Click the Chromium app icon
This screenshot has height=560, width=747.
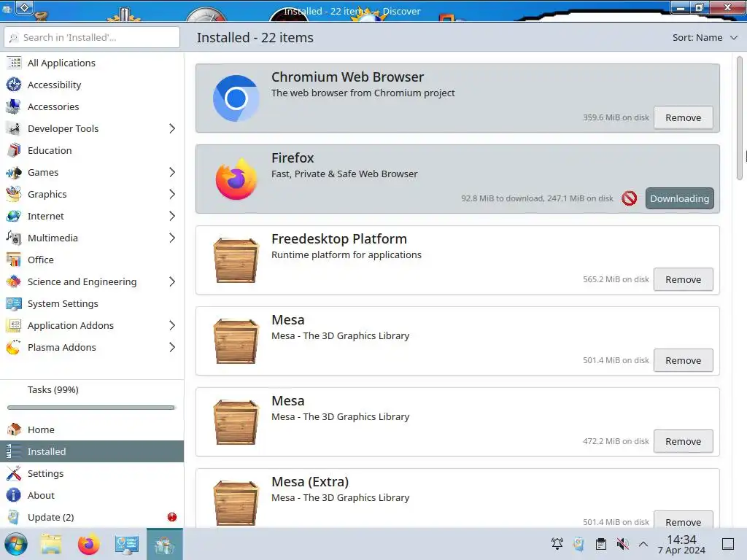(236, 98)
